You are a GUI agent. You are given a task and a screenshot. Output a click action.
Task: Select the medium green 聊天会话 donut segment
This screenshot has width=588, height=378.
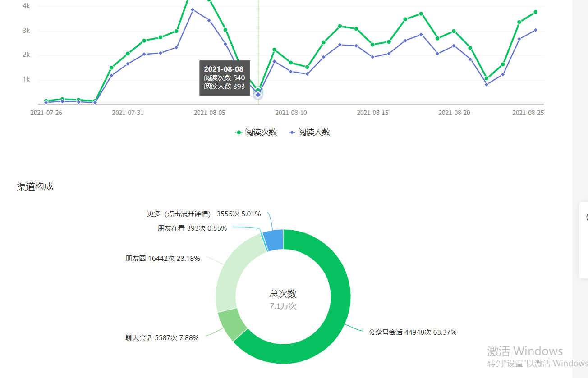232,323
